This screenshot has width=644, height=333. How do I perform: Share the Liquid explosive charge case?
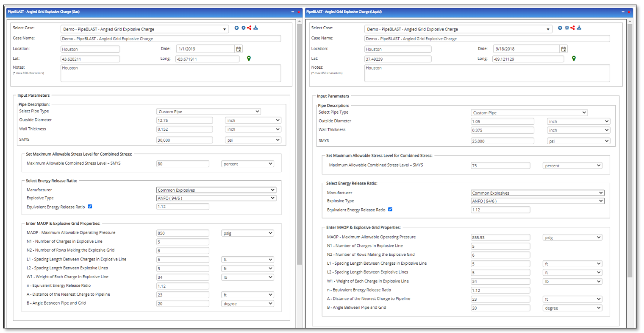(573, 27)
